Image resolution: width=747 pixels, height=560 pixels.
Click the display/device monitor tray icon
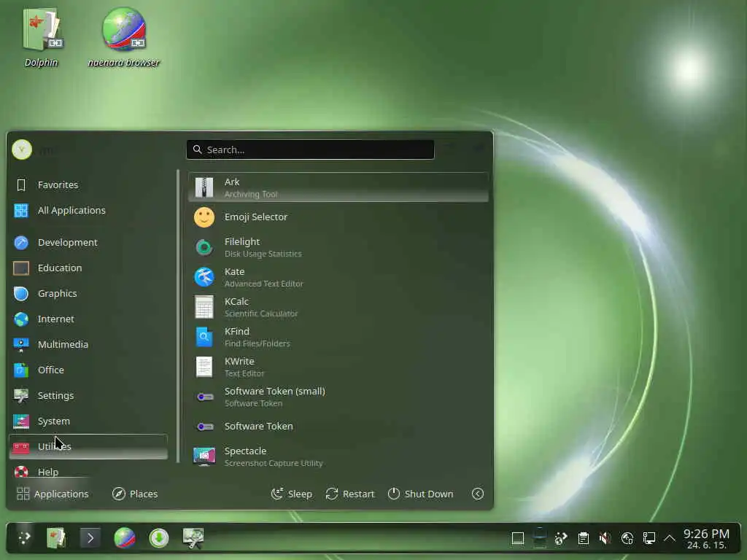coord(649,538)
